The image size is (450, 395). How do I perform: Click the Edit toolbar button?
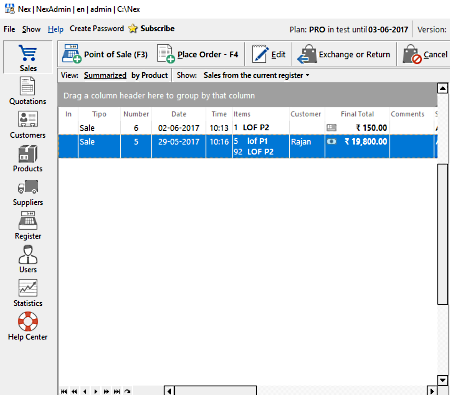(x=269, y=54)
